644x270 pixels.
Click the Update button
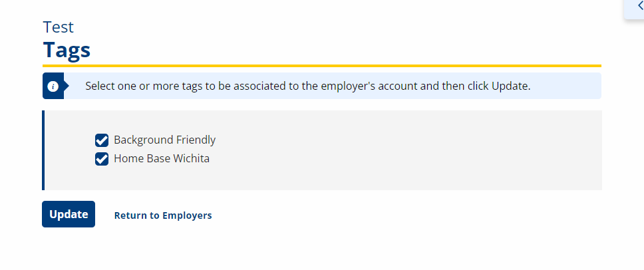tap(69, 214)
